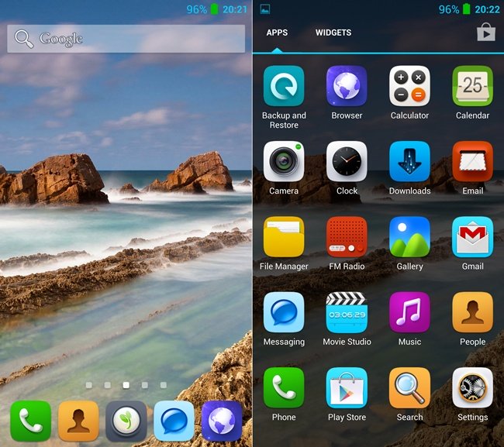Open the FM Radio app

pos(347,237)
